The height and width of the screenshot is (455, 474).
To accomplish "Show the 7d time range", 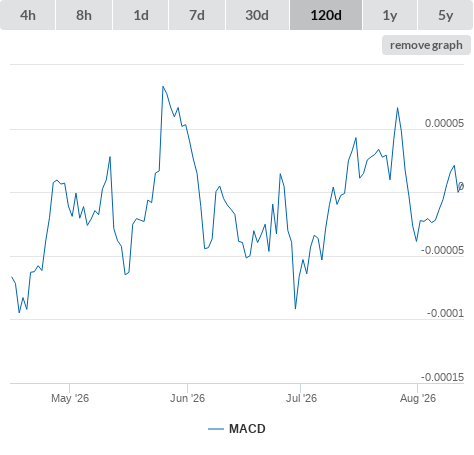I will click(x=197, y=15).
